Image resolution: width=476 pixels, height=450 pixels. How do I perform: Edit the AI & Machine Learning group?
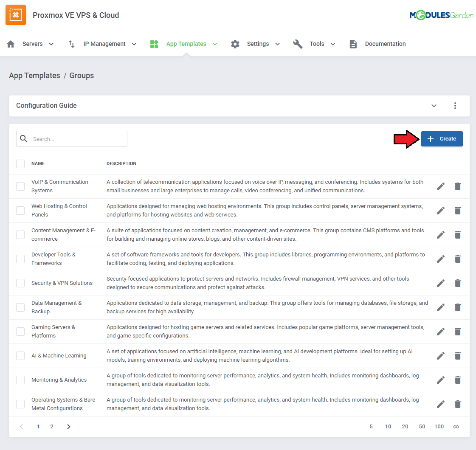point(441,356)
